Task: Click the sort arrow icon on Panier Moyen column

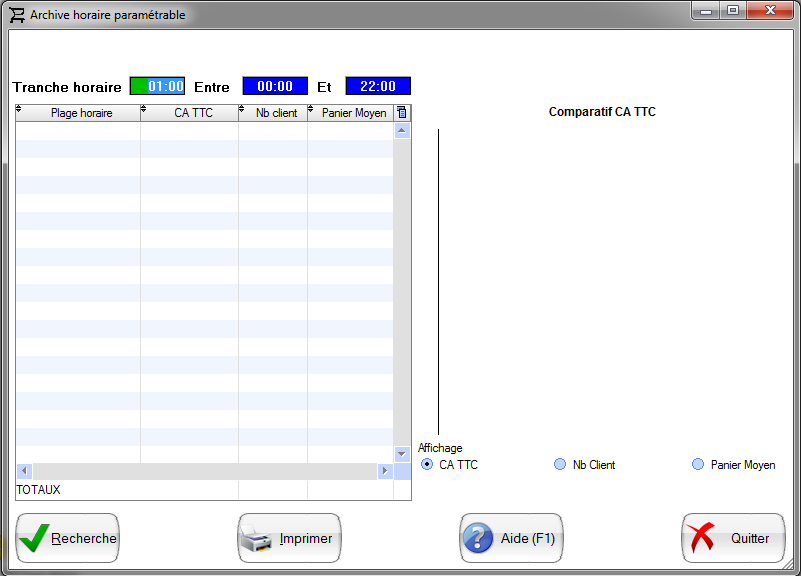Action: click(312, 110)
